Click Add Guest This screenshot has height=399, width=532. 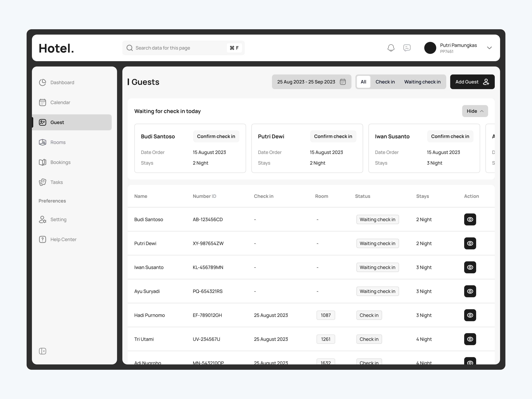[x=472, y=82]
